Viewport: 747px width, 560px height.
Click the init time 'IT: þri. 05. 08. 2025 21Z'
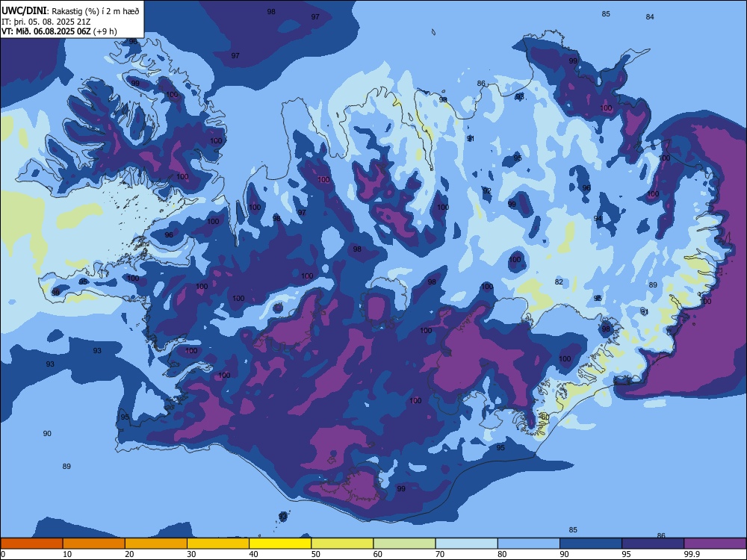coord(46,22)
